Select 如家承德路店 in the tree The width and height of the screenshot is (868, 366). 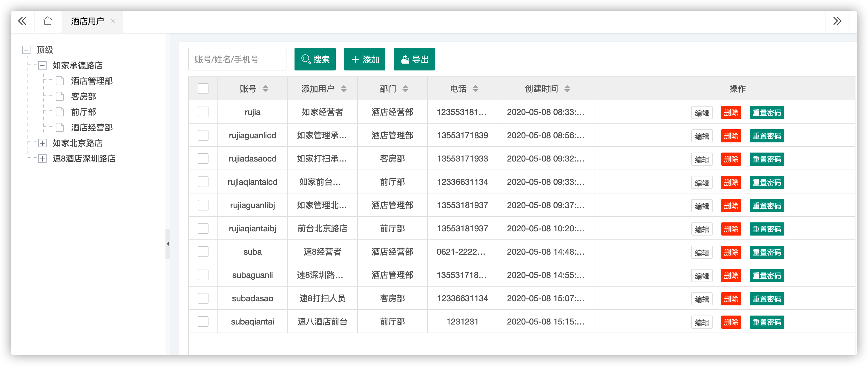[77, 65]
